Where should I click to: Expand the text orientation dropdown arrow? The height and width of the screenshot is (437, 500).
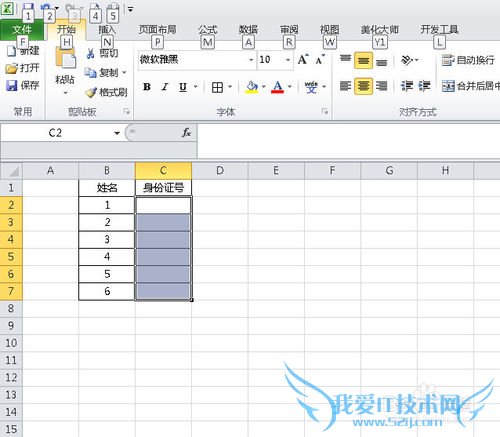pos(417,61)
